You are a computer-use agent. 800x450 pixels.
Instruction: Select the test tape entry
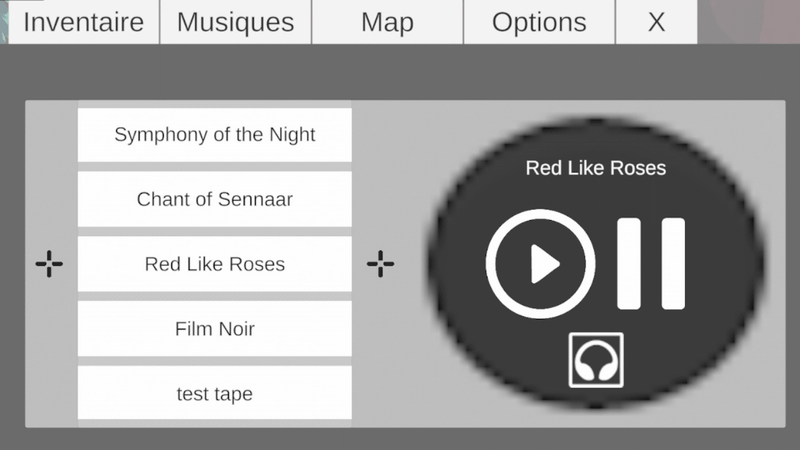[215, 394]
